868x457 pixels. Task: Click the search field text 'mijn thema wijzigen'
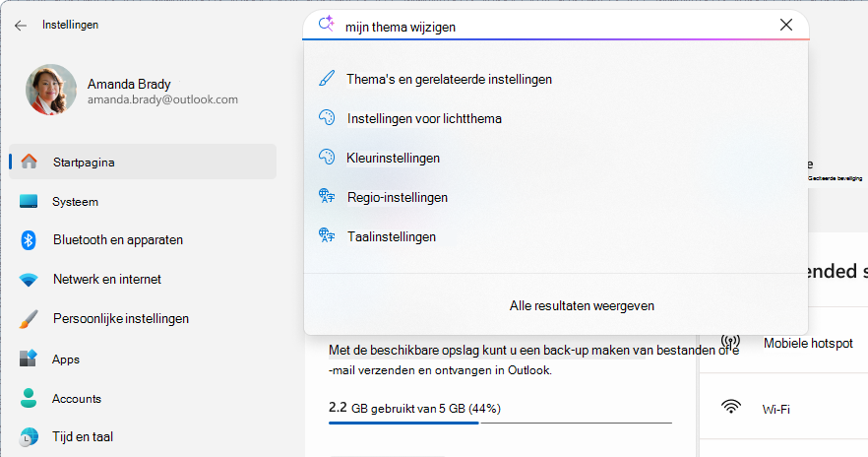coord(401,28)
